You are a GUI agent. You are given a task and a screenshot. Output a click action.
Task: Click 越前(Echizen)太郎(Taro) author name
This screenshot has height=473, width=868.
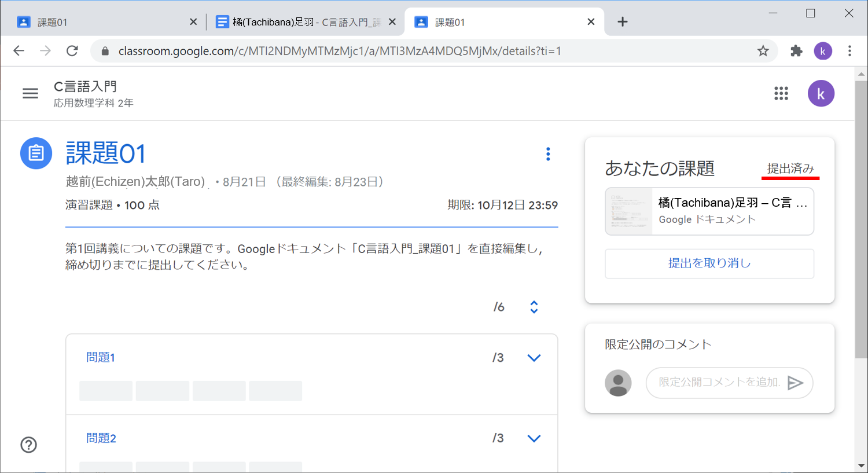(135, 182)
